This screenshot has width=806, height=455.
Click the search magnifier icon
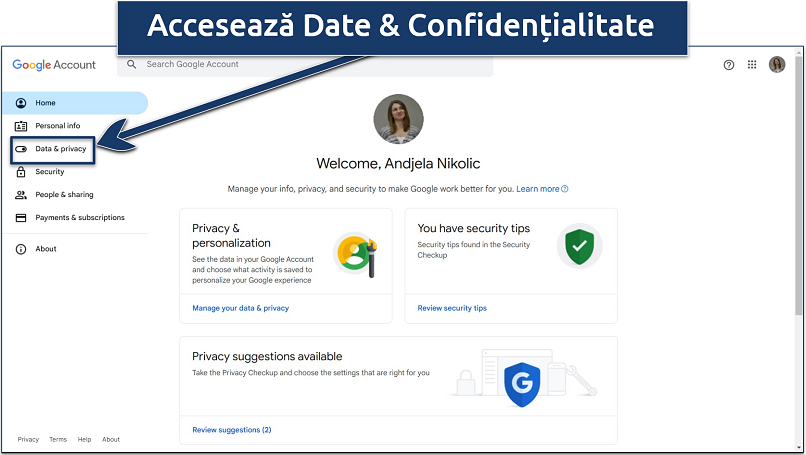click(131, 64)
